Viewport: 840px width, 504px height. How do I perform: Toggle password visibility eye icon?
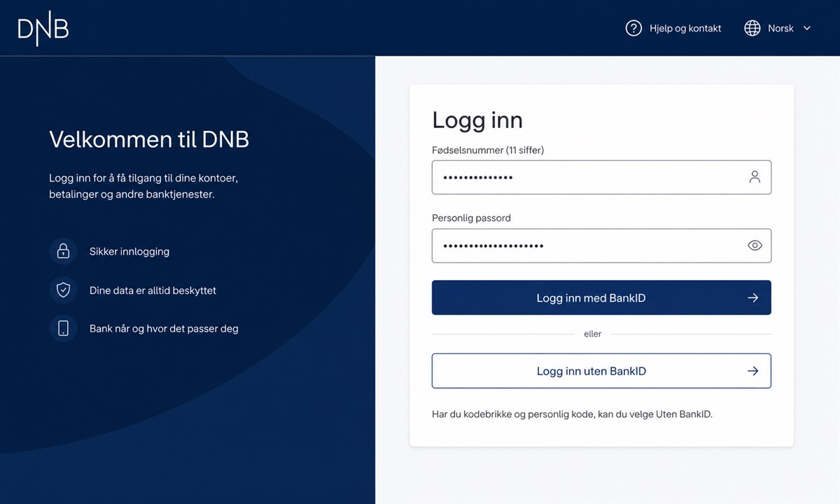coord(755,246)
